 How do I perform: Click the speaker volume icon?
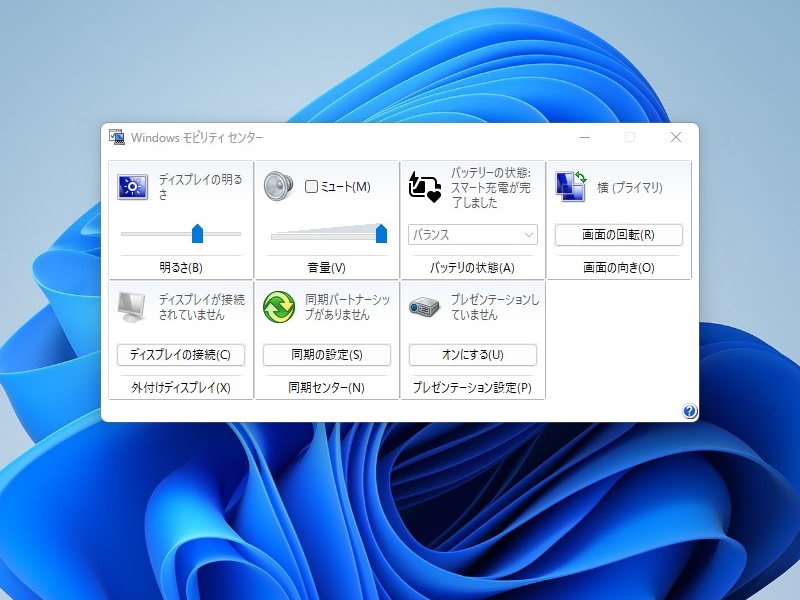coord(276,188)
